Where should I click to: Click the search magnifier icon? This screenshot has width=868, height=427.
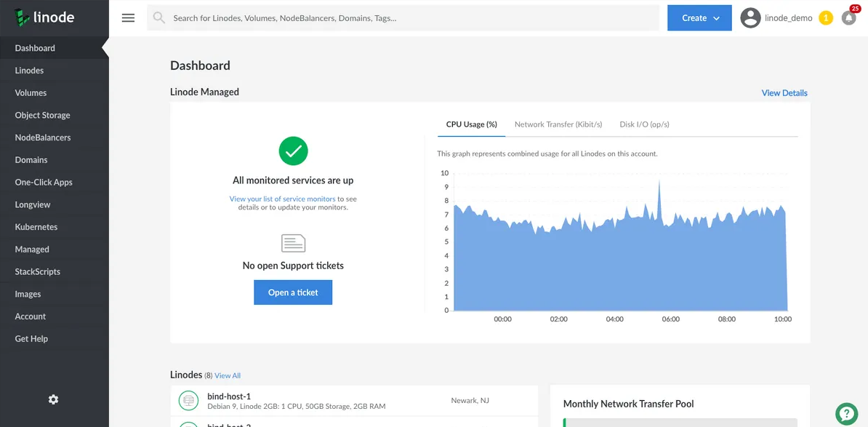[x=159, y=18]
